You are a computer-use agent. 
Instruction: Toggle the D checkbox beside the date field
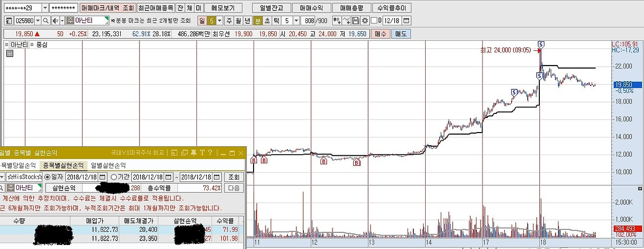[374, 21]
